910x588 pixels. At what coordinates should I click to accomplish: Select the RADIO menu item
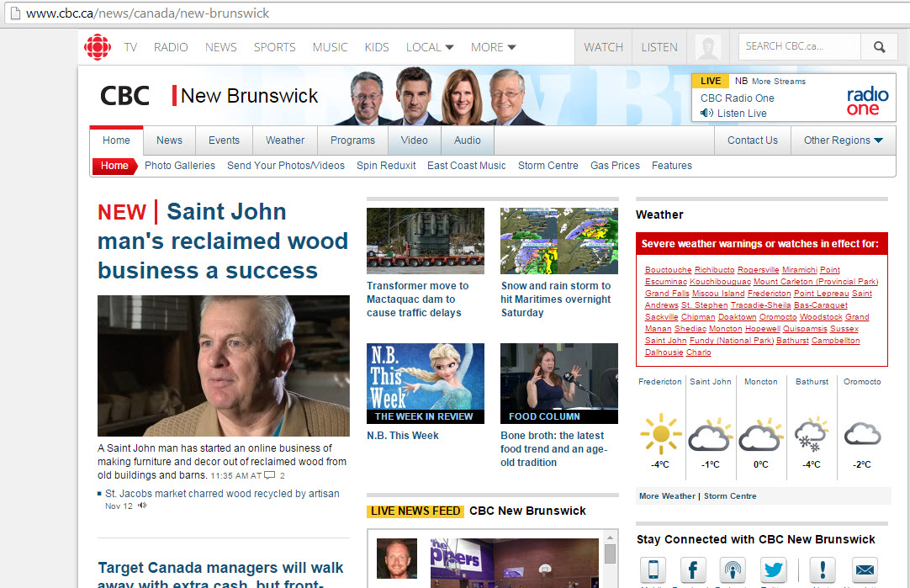(171, 47)
